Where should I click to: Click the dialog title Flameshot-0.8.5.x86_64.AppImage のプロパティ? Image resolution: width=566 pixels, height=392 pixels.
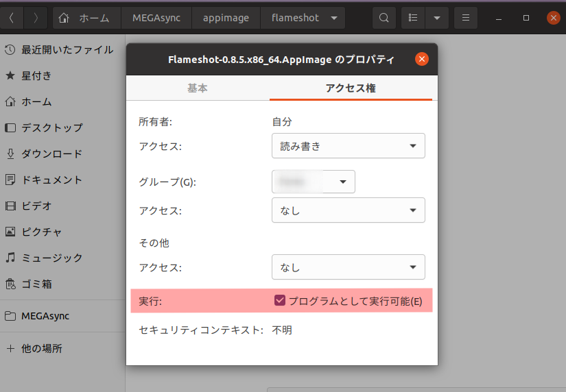tap(281, 60)
